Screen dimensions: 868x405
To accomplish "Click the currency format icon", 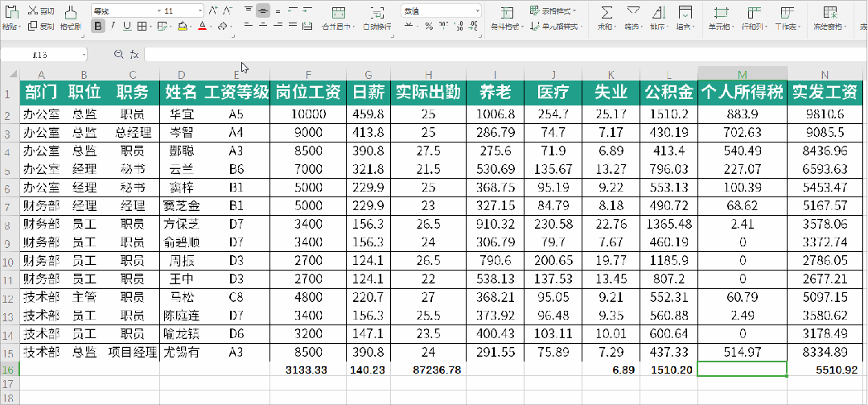I will pyautogui.click(x=409, y=26).
